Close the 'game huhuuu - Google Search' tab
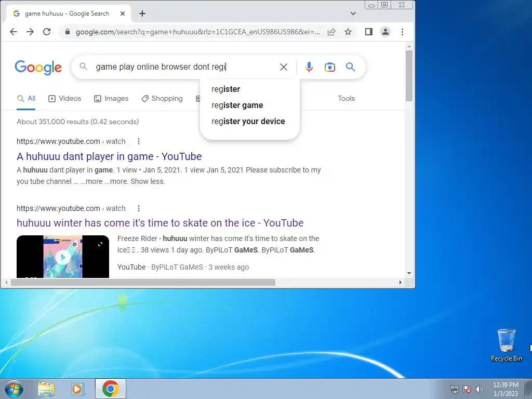 coord(123,14)
